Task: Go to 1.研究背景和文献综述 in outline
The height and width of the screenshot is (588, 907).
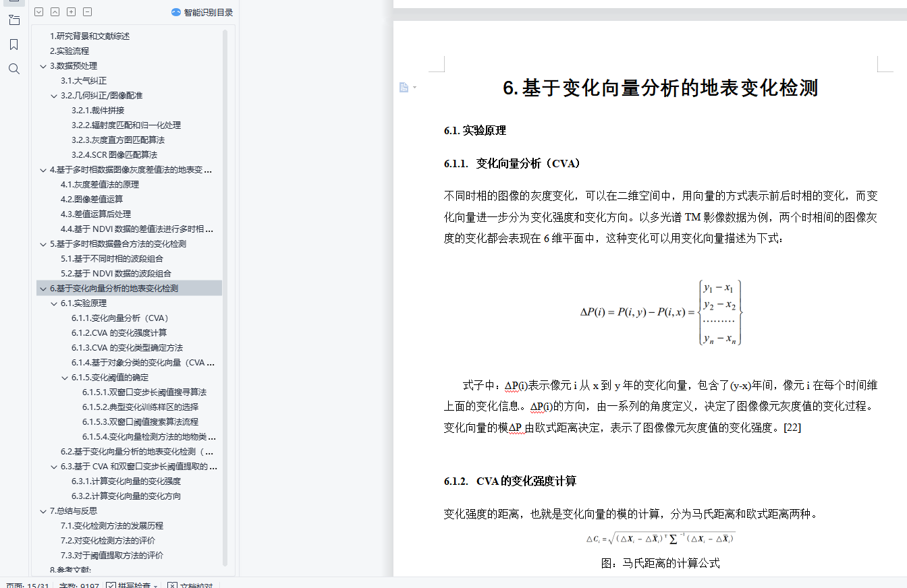Action: (x=90, y=36)
